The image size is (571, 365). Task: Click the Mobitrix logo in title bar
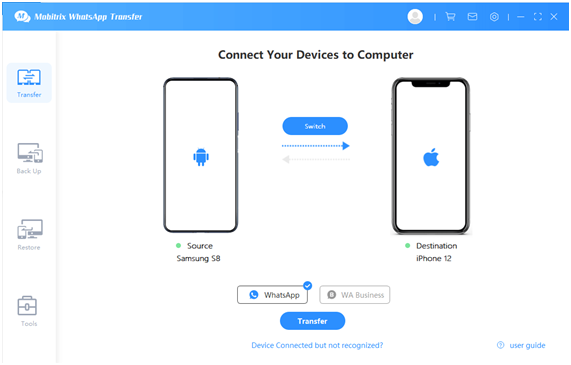point(21,16)
